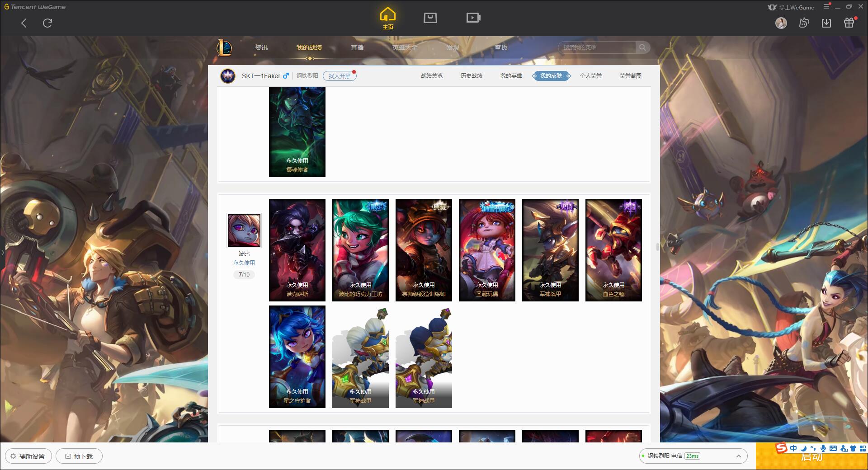The image size is (868, 470).
Task: Click the back arrow
Action: pos(24,23)
